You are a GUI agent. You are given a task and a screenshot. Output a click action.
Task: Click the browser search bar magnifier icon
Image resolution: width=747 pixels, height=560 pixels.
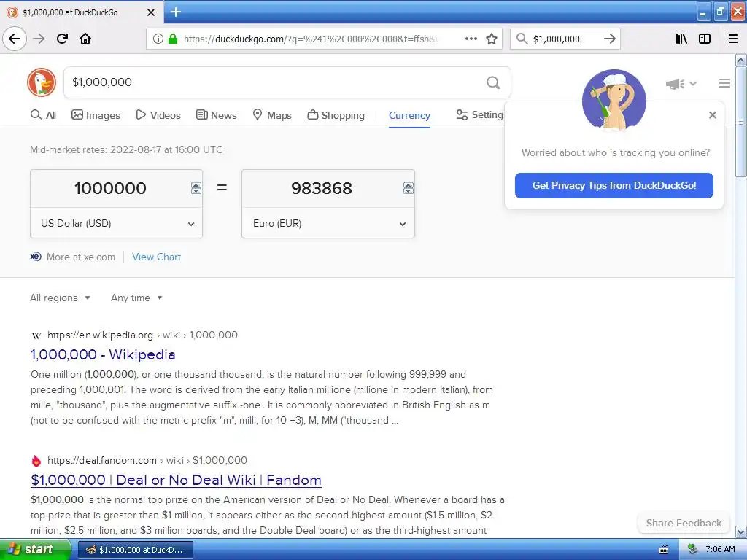click(x=522, y=39)
